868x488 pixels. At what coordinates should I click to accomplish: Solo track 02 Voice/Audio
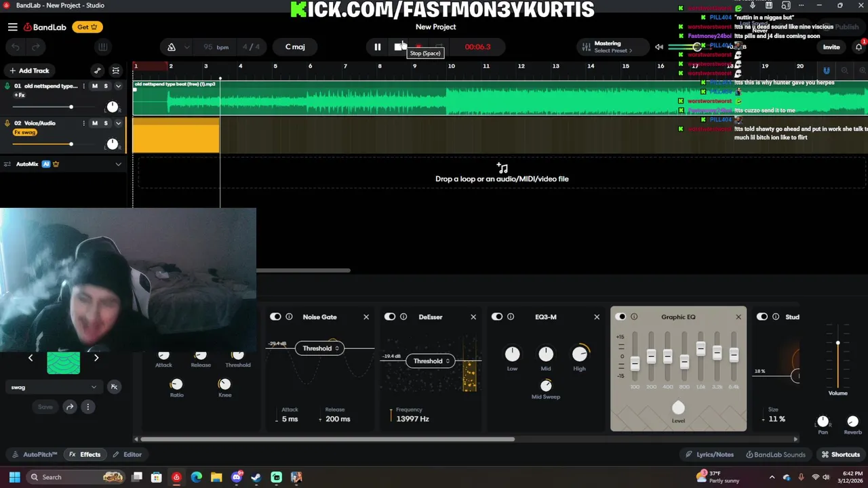tap(106, 123)
